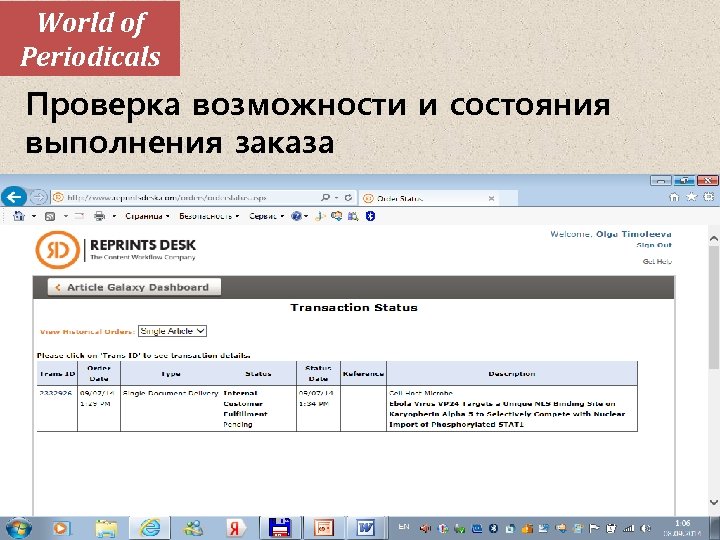Image resolution: width=720 pixels, height=540 pixels.
Task: Open the Get Help link
Action: click(x=657, y=261)
